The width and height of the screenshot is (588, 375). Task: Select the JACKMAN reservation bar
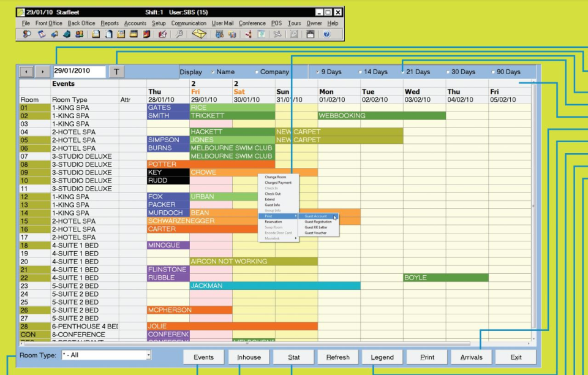[x=275, y=286]
